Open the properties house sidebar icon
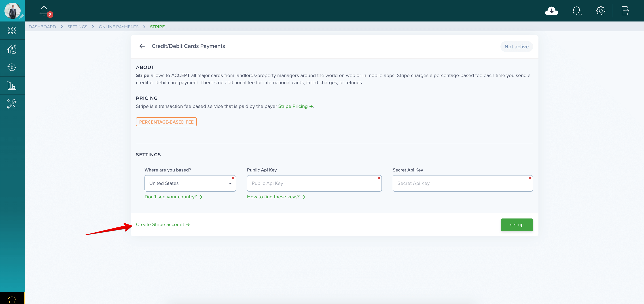The height and width of the screenshot is (304, 644). [x=12, y=49]
